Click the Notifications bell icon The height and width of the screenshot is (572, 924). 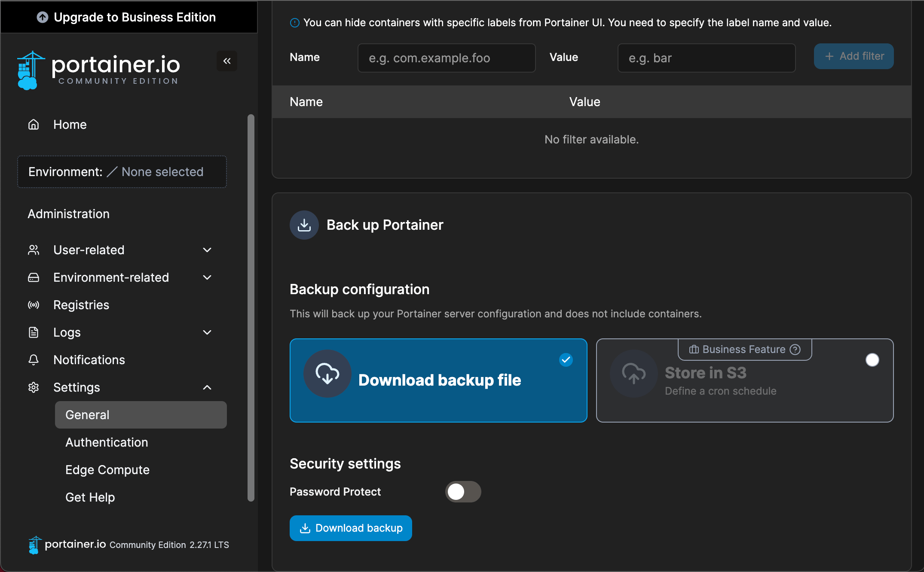[x=34, y=360]
